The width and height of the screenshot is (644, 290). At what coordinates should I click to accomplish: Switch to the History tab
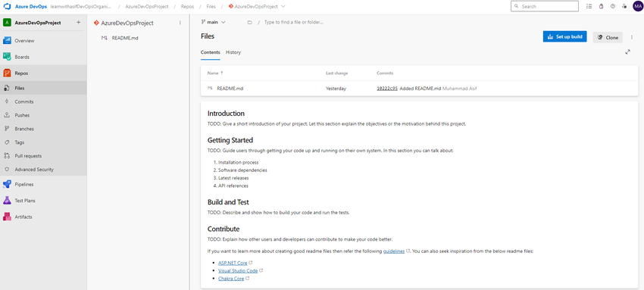click(233, 52)
